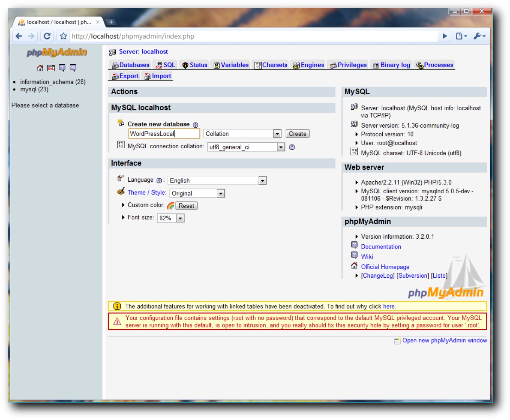Open the Theme dropdown showing Original

(197, 194)
